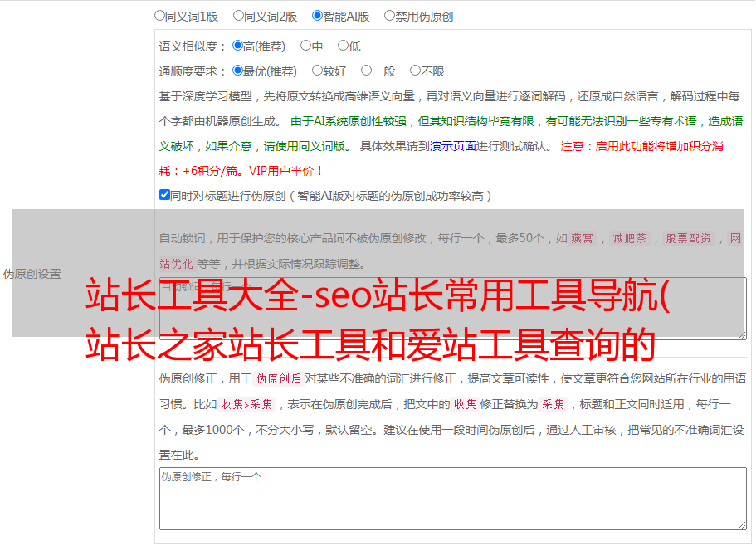
Task: Select the 禁用伪原创 radio option
Action: (x=389, y=16)
